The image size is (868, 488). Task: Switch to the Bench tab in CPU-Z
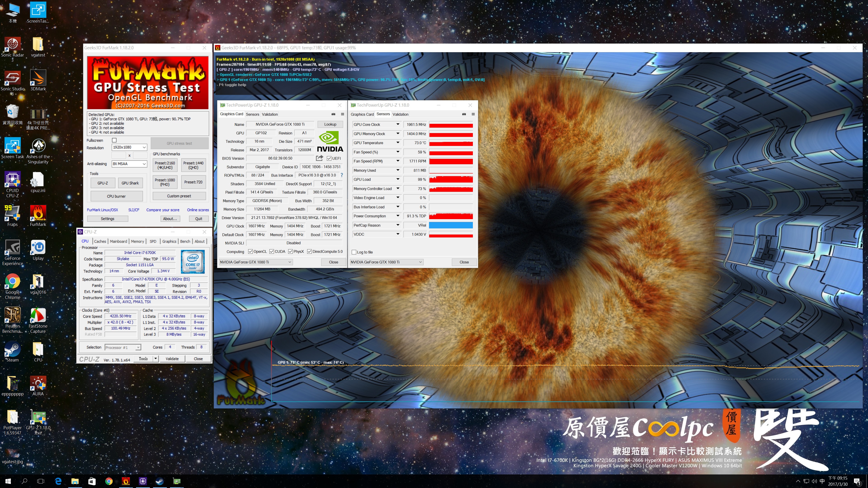pos(185,241)
